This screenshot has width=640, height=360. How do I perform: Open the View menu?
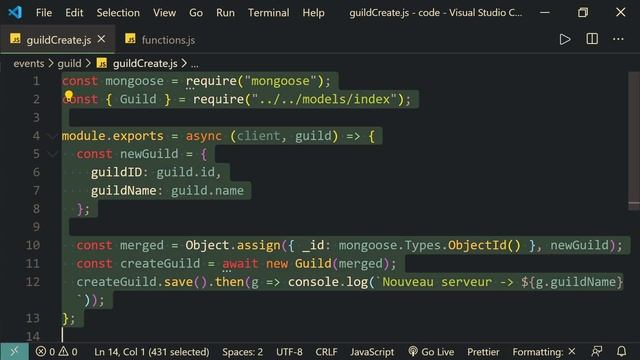pos(164,13)
